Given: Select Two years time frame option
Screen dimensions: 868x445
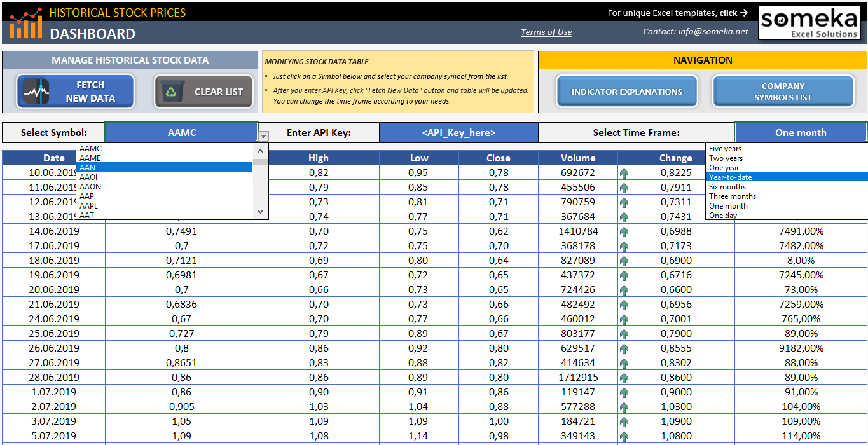Looking at the screenshot, I should [787, 158].
